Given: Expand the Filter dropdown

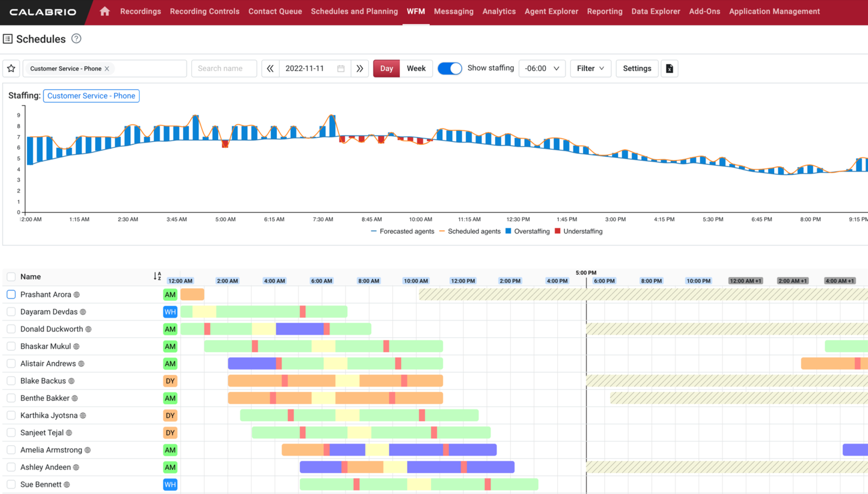Looking at the screenshot, I should coord(591,68).
